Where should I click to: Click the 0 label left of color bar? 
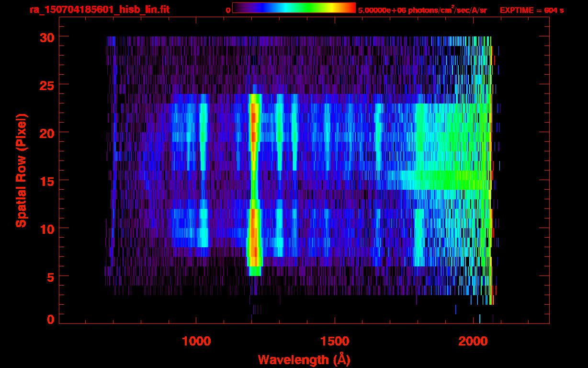[228, 10]
